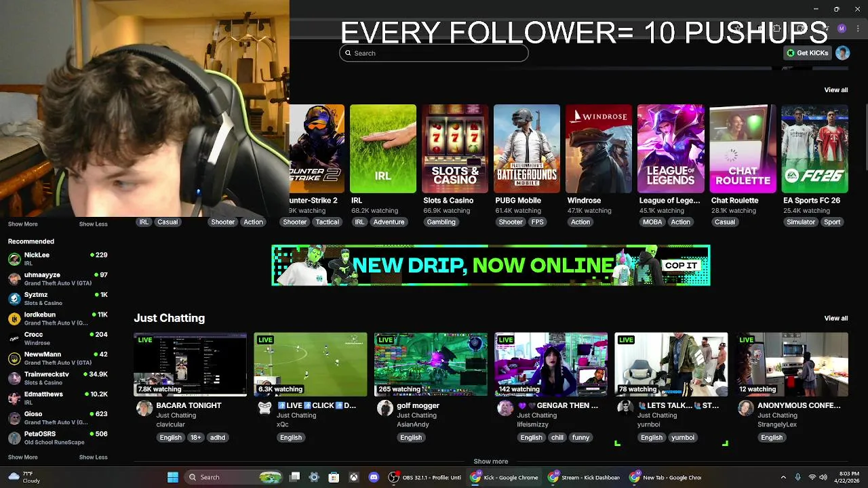Open Trainwreckstv avatar in sidebar
This screenshot has width=868, height=488.
14,378
